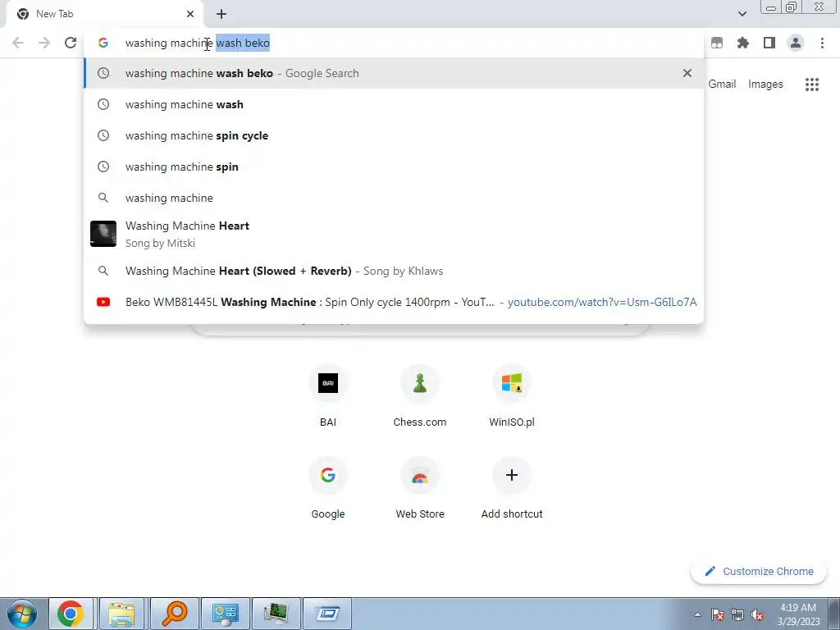This screenshot has height=630, width=840.
Task: Open the Google shortcut tile
Action: (328, 488)
